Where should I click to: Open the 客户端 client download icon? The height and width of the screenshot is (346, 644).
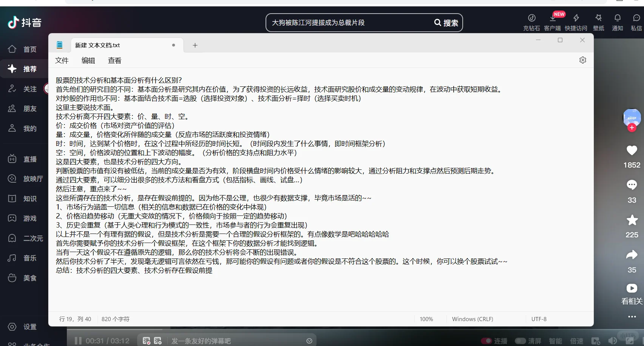coord(552,22)
